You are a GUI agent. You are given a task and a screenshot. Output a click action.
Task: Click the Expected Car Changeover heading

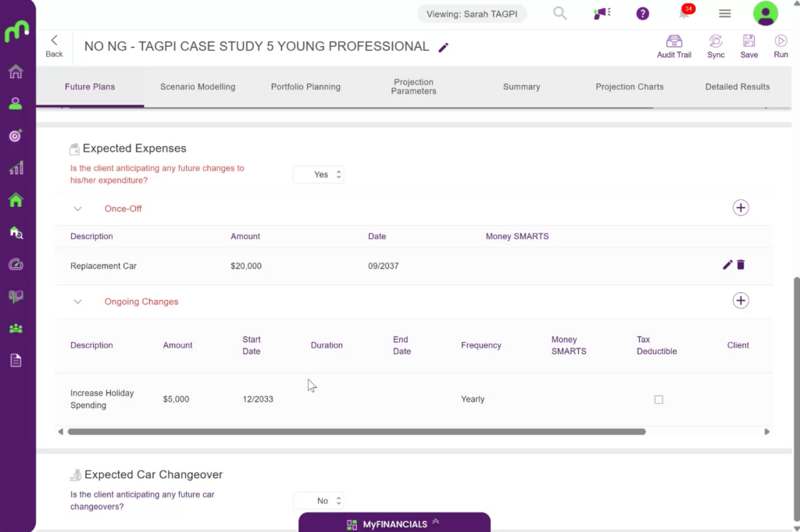pyautogui.click(x=154, y=474)
